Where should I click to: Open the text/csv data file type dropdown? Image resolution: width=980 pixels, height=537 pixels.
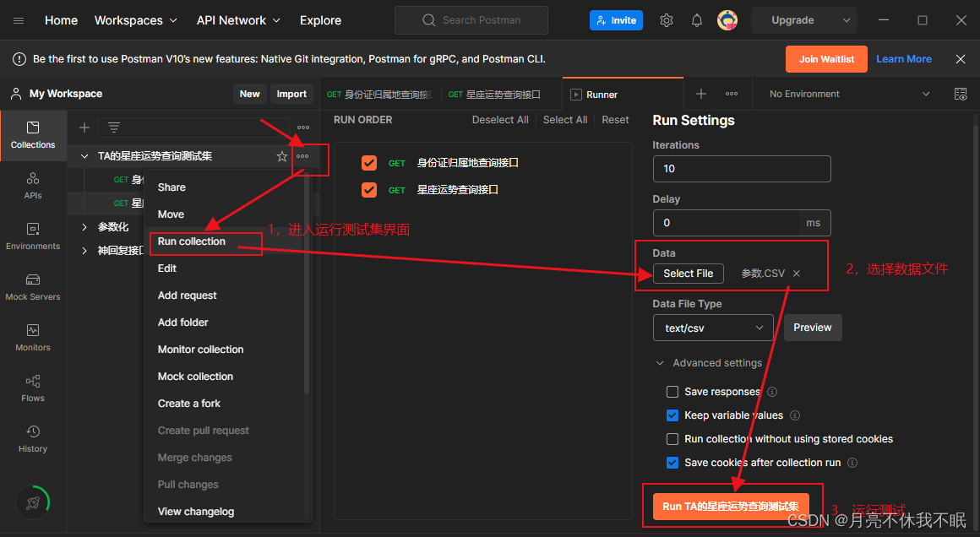pyautogui.click(x=713, y=328)
